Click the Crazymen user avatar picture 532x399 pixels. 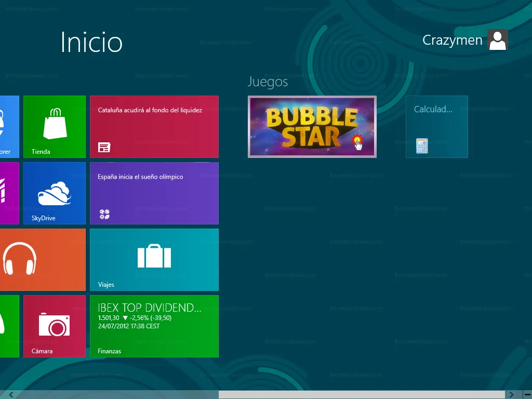498,39
